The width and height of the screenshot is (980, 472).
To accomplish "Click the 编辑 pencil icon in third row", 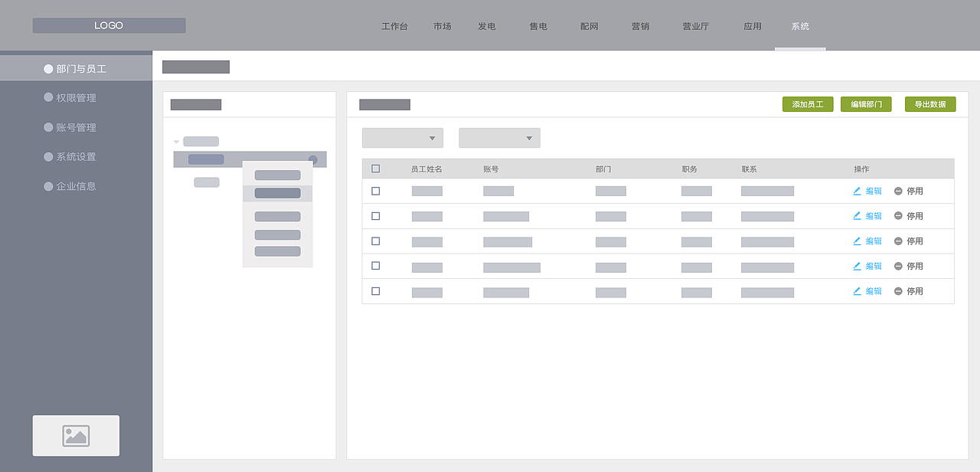I will [x=857, y=241].
